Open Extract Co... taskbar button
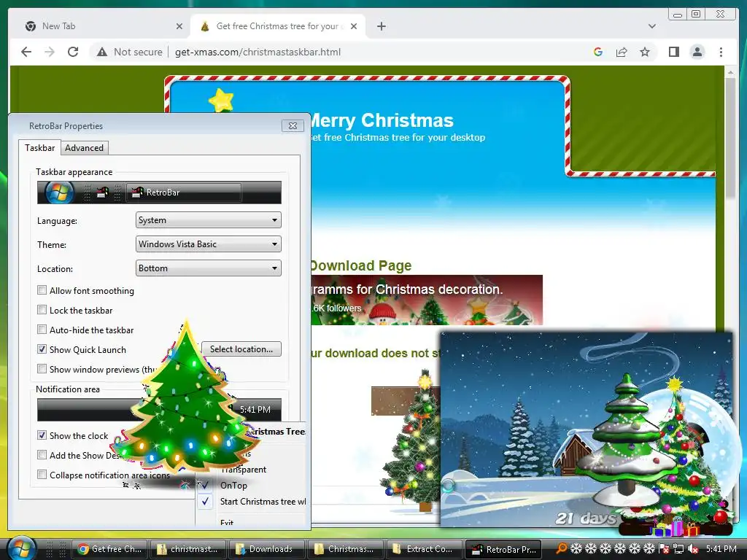 coord(424,549)
